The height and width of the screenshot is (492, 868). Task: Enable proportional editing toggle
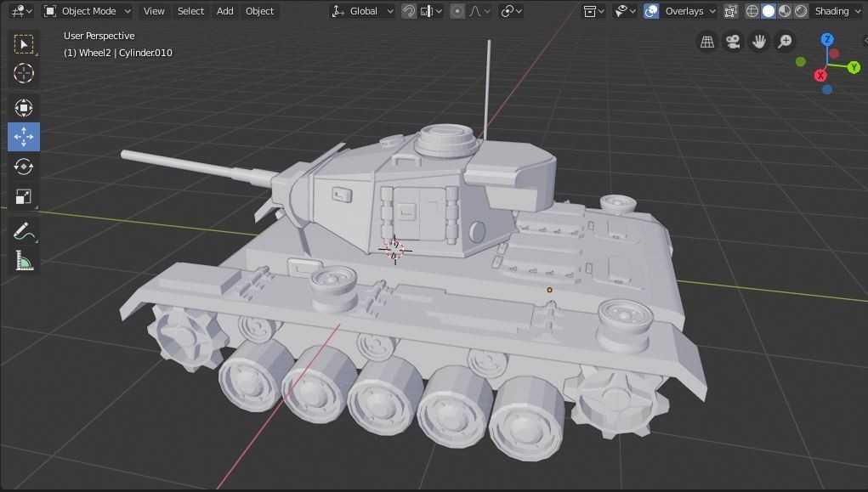click(457, 11)
